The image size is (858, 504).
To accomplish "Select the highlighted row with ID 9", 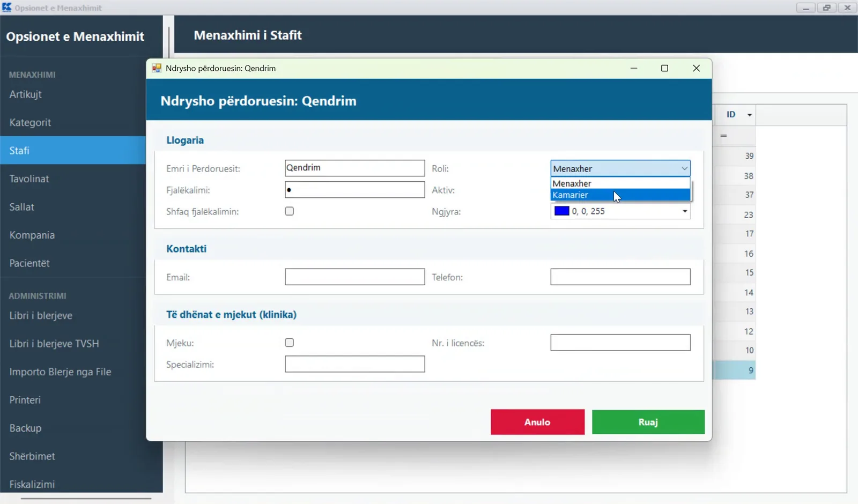I will tap(735, 370).
